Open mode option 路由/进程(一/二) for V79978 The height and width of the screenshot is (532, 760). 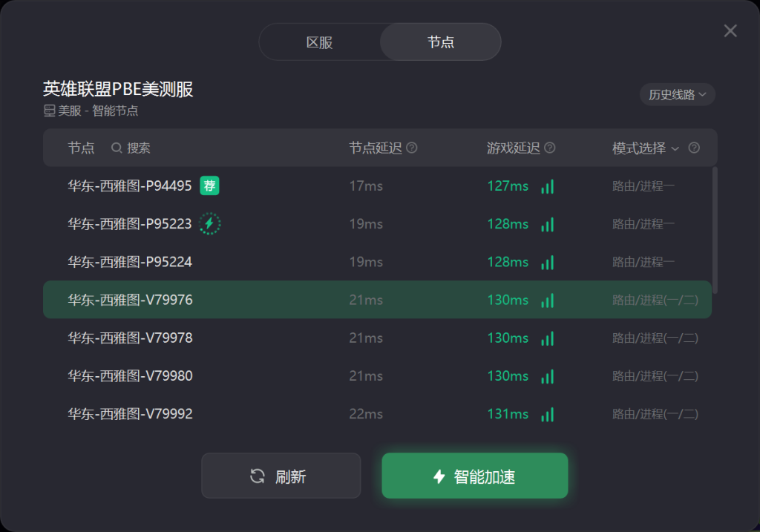[655, 338]
